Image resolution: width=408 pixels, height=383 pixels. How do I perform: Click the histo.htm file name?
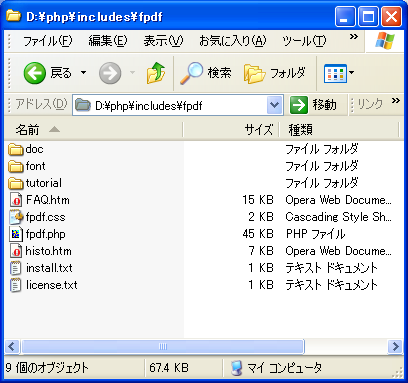48,251
